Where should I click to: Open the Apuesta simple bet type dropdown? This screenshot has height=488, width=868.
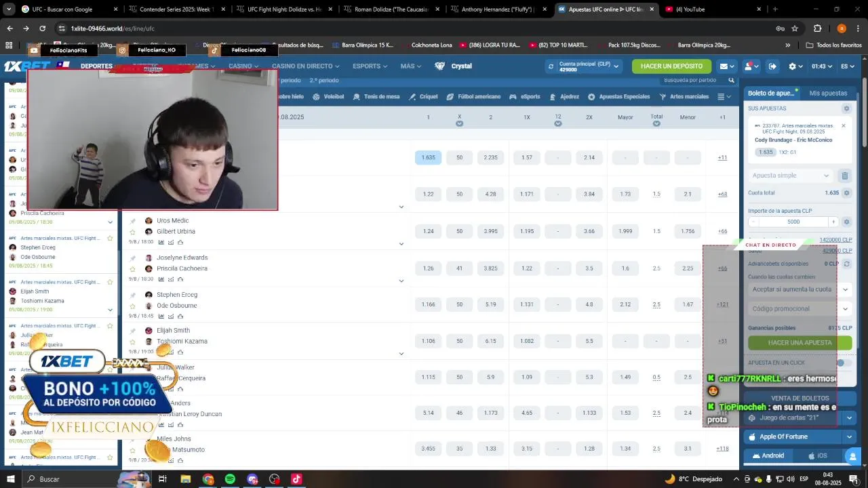click(791, 176)
